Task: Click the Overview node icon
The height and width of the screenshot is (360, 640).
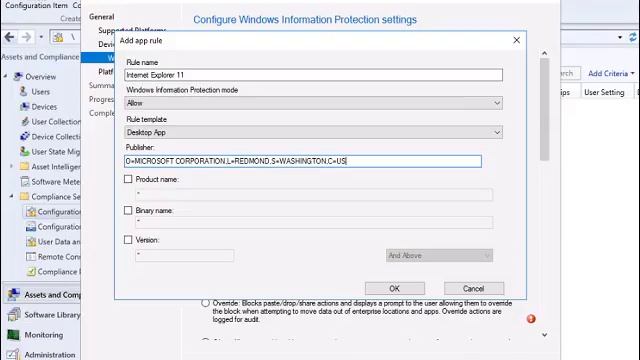Action: (x=18, y=77)
